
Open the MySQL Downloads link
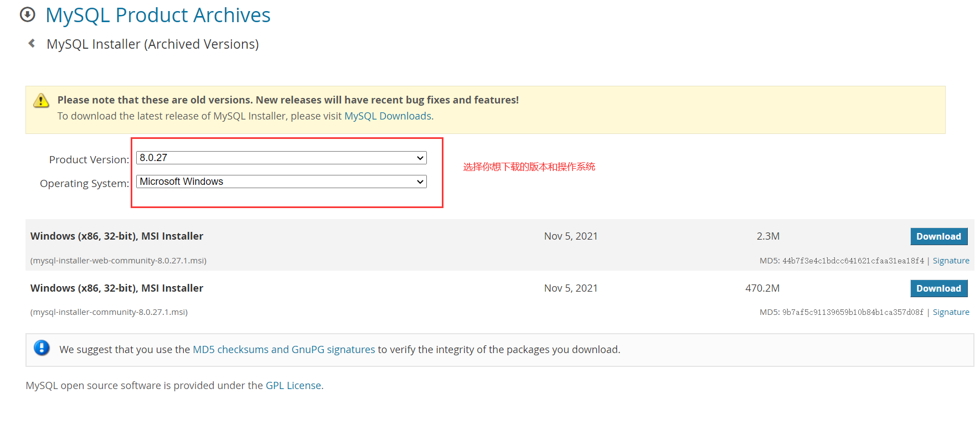388,116
